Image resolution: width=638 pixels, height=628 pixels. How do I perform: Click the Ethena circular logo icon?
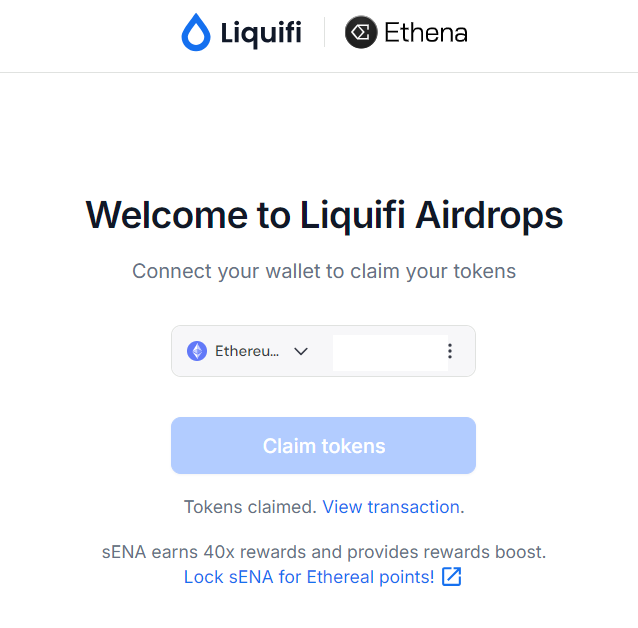tap(361, 32)
